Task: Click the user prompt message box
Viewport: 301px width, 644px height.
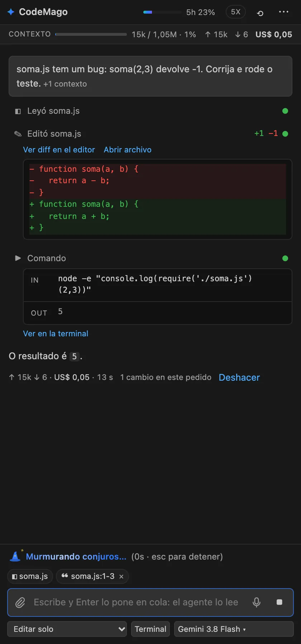Action: coord(150,76)
